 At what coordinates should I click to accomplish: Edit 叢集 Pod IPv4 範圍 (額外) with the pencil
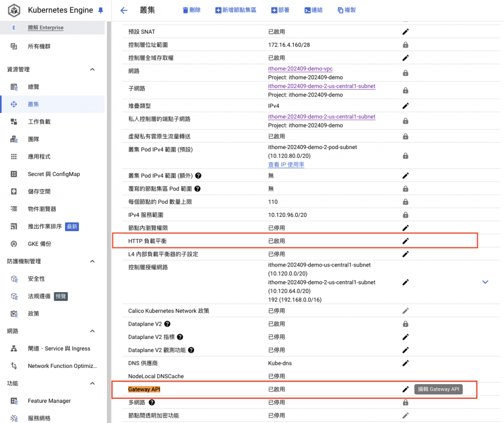pyautogui.click(x=406, y=176)
